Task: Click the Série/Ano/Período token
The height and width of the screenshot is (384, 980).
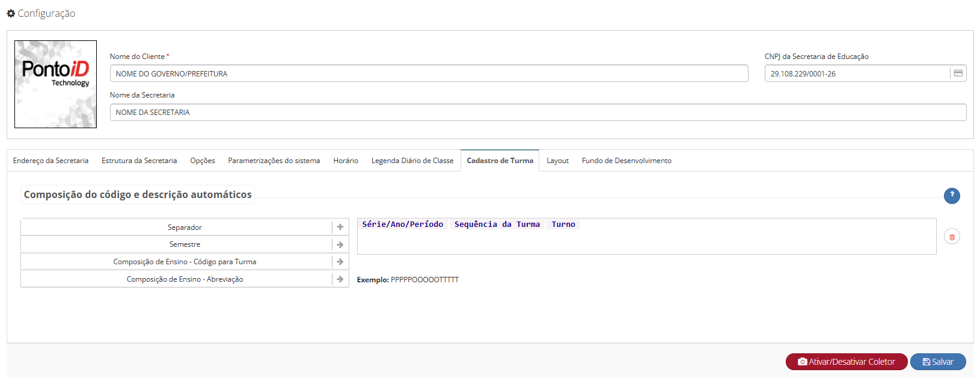Action: click(x=403, y=224)
